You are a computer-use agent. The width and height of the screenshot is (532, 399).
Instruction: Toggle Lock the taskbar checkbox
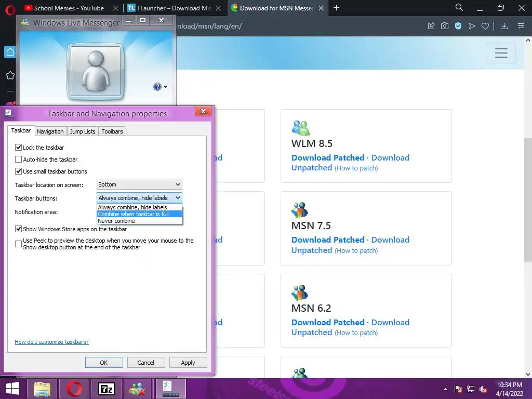pyautogui.click(x=18, y=147)
